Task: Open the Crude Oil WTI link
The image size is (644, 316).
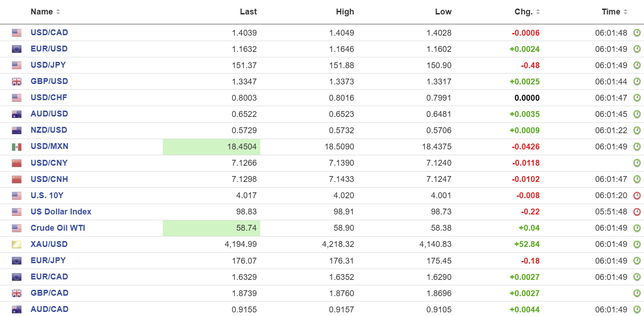Action: pyautogui.click(x=58, y=228)
